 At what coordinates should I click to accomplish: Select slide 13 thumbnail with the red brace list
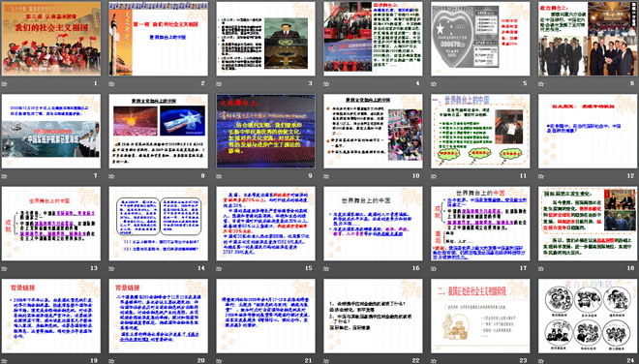pyautogui.click(x=51, y=224)
